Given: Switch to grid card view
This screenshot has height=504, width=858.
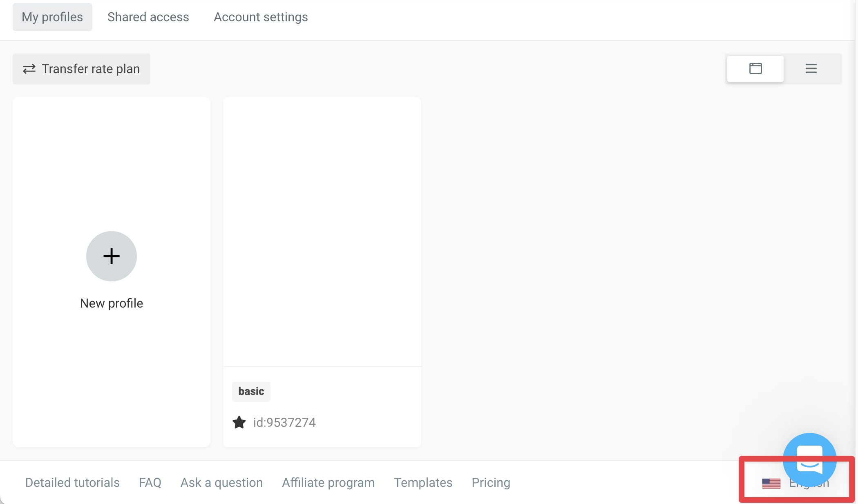Looking at the screenshot, I should coord(755,69).
